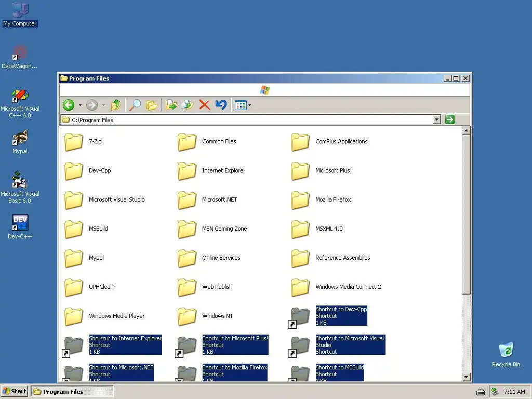Viewport: 532px width, 399px height.
Task: Select the 7-Zip folder
Action: (83, 142)
